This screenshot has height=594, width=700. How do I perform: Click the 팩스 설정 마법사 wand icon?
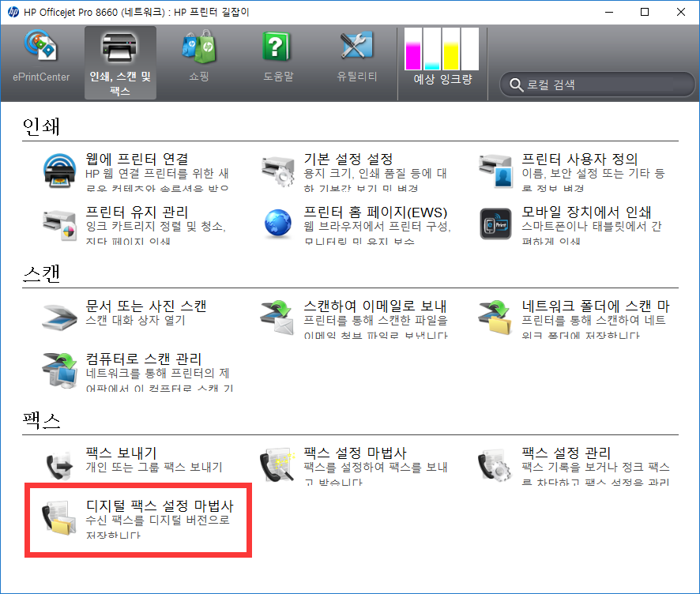pyautogui.click(x=277, y=465)
